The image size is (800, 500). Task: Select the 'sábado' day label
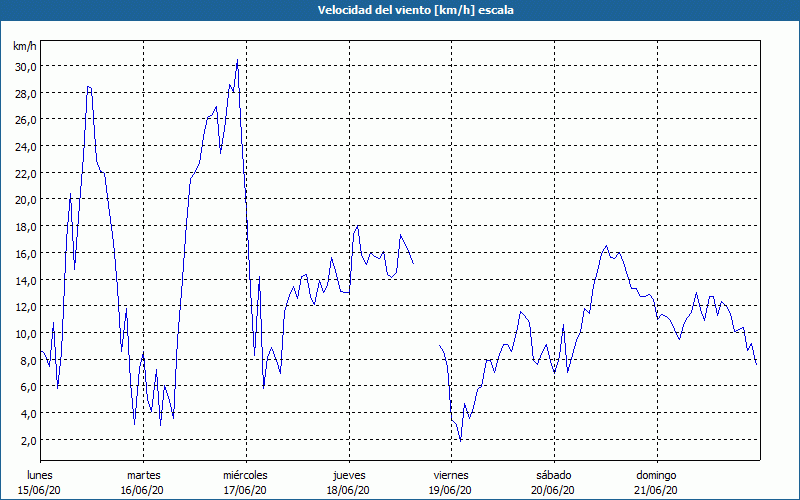tap(554, 475)
